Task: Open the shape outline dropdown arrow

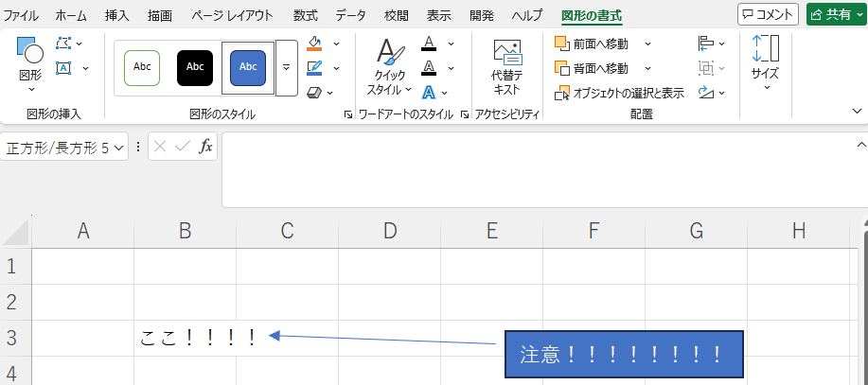Action: point(336,68)
